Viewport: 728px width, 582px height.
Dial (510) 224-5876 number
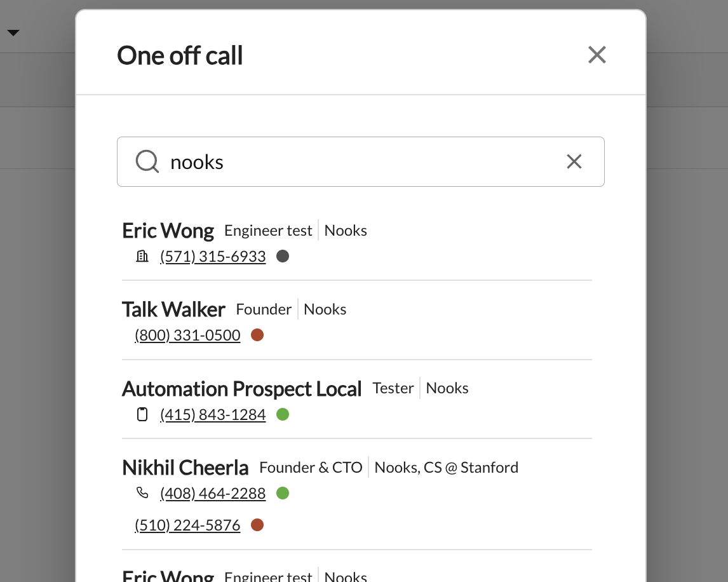[x=187, y=525]
